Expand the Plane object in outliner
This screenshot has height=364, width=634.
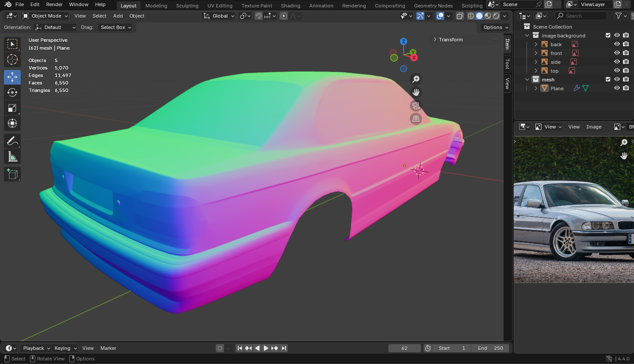pos(536,88)
